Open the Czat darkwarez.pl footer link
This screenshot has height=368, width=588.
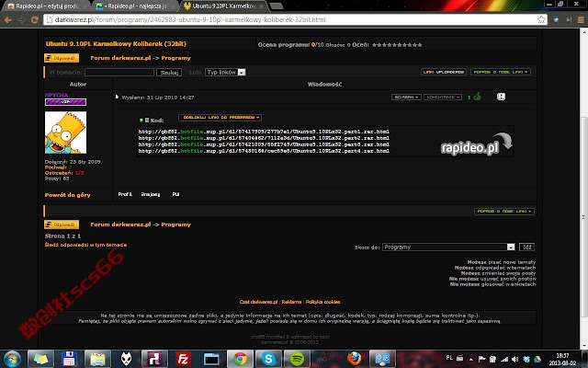(x=258, y=302)
